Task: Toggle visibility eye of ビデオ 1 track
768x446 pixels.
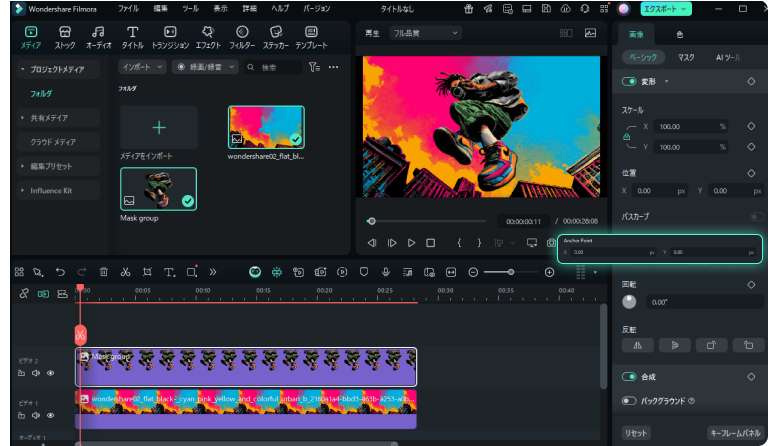Action: 50,415
